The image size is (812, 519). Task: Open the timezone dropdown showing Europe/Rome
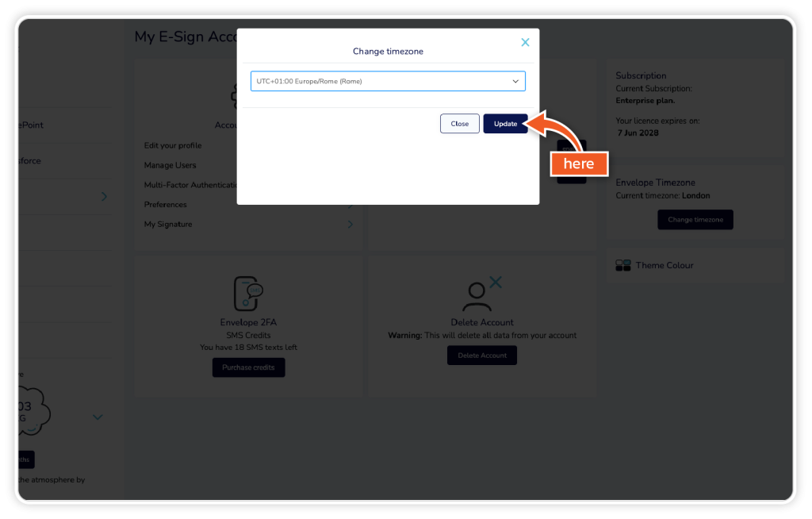tap(388, 82)
